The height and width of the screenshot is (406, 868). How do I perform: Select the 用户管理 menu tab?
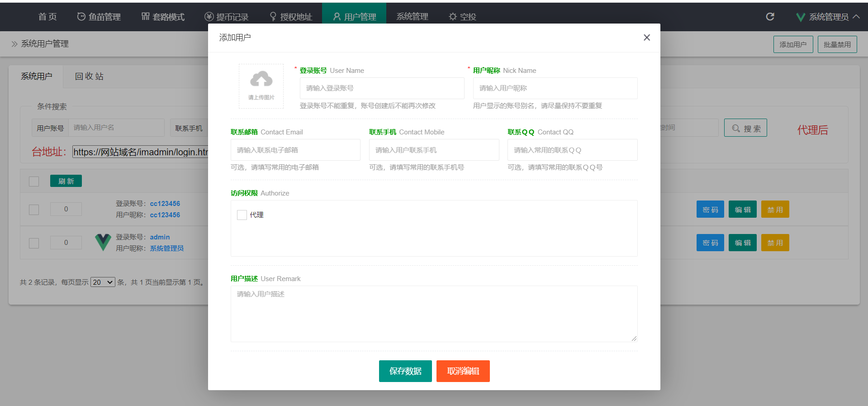[x=354, y=17]
